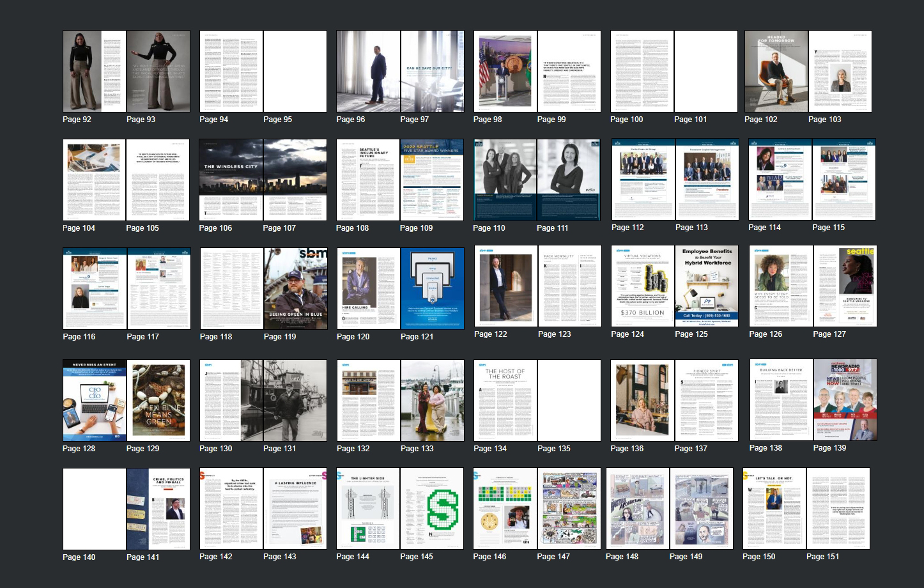
Task: Open the Page 118 text thumbnail
Action: (232, 289)
